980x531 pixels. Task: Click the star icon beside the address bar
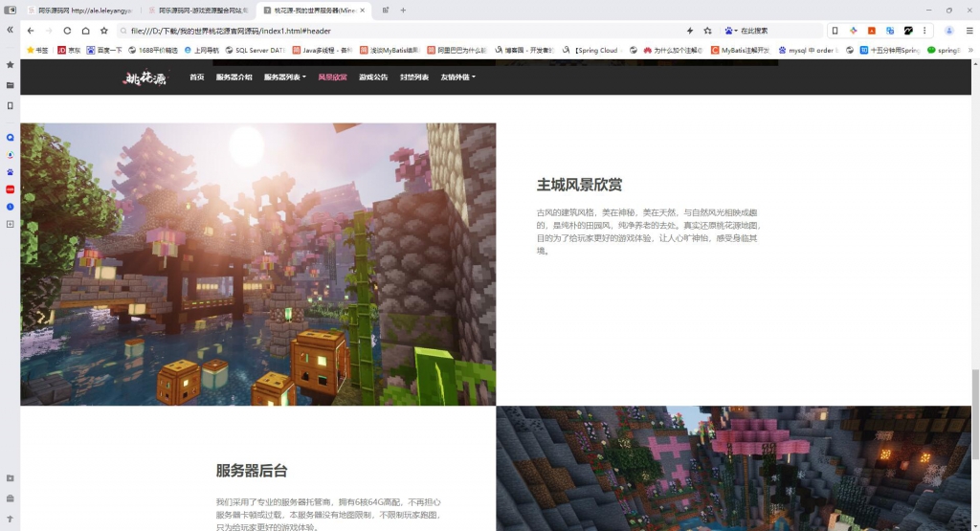[103, 31]
